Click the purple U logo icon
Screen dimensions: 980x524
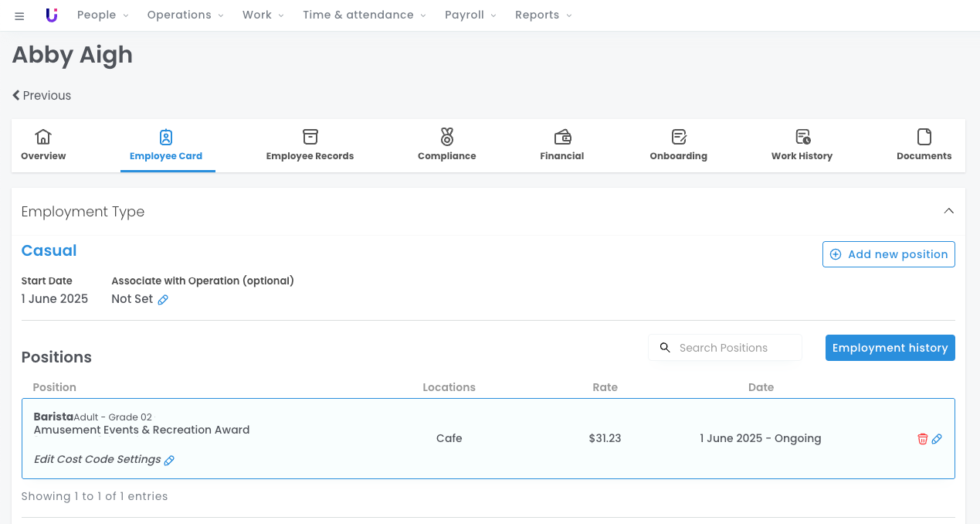52,15
